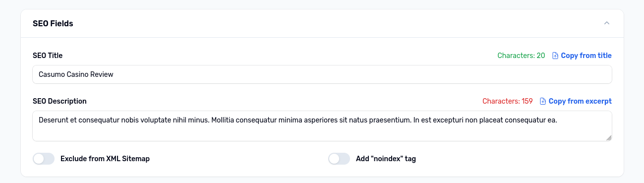
Task: Place cursor after "consequatur ea." in description
Action: pyautogui.click(x=558, y=120)
